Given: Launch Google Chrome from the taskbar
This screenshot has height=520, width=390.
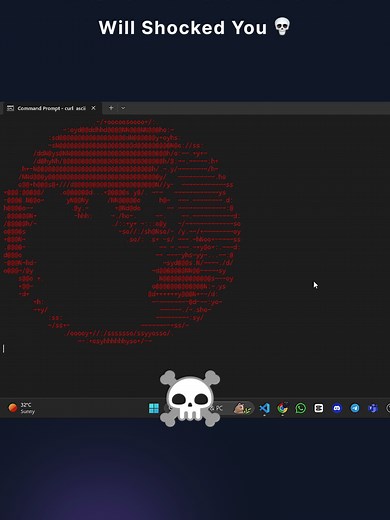Looking at the screenshot, I should point(282,408).
